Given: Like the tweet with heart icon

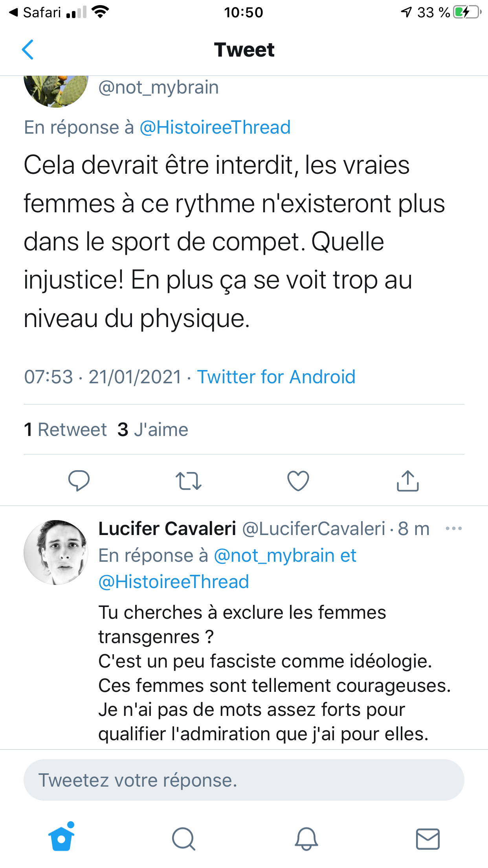Looking at the screenshot, I should [x=298, y=481].
